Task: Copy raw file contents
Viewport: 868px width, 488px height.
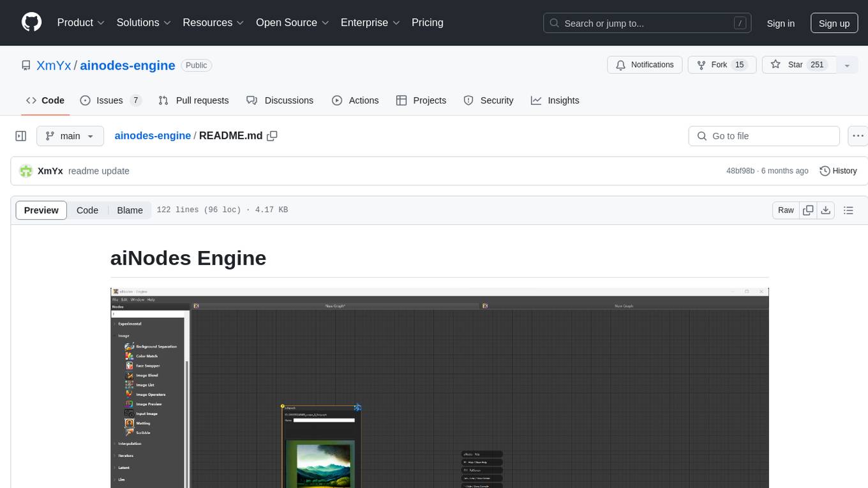Action: coord(809,210)
